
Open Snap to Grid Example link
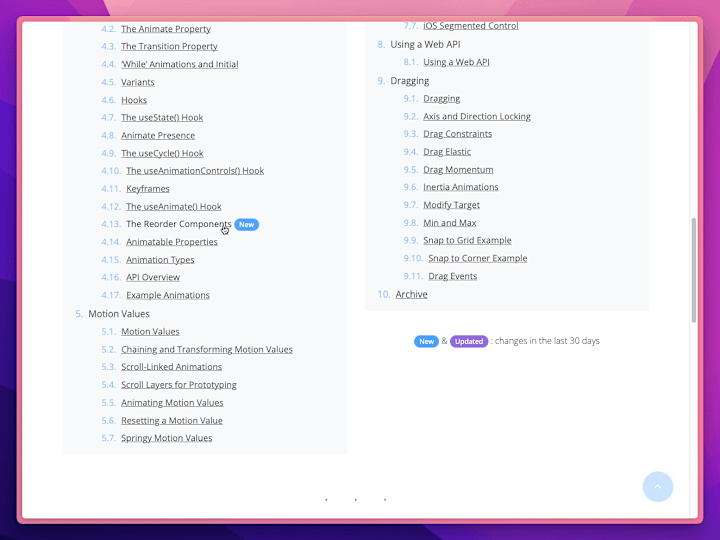pos(467,241)
